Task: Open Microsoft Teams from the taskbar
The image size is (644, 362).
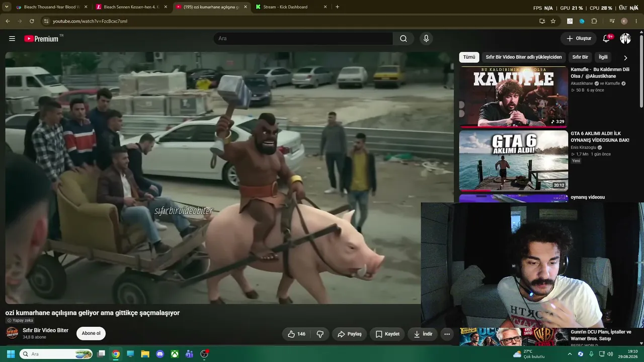Action: coord(189,354)
